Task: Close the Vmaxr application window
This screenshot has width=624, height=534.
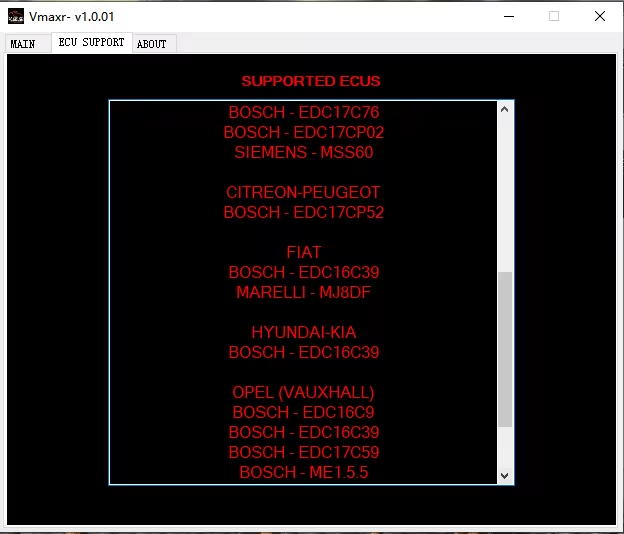Action: click(599, 16)
